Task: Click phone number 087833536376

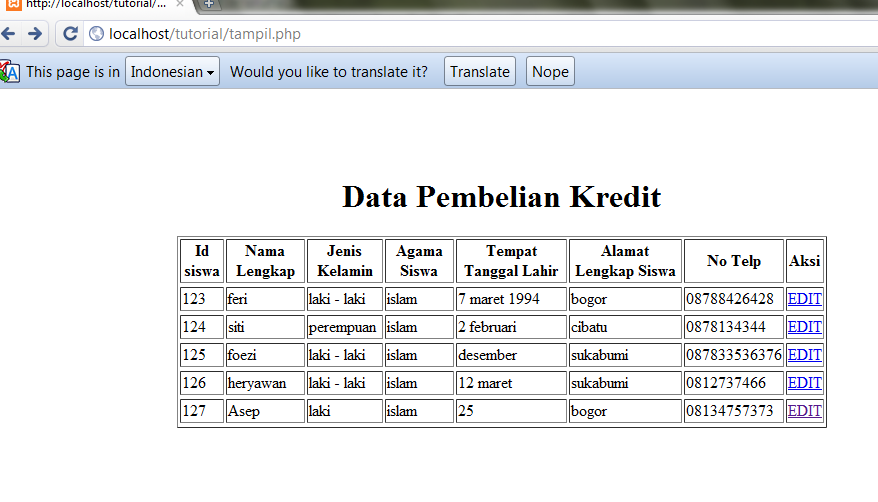Action: point(734,355)
